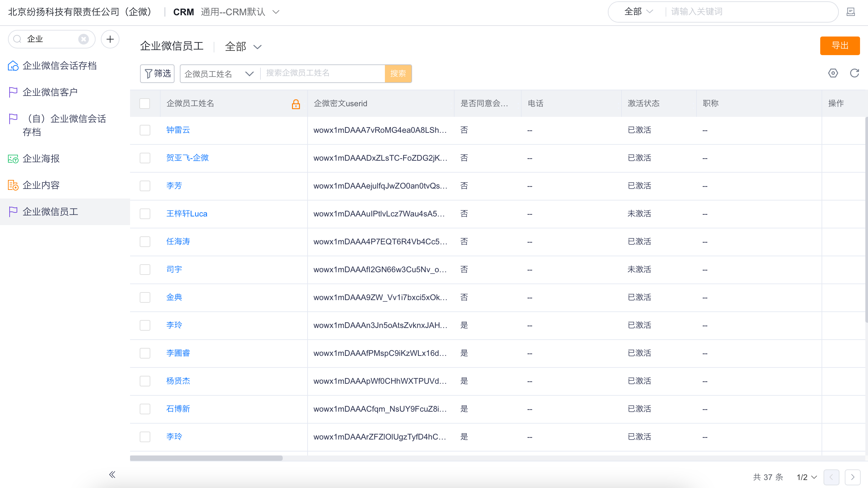Clear the sidebar search text
The height and width of the screenshot is (488, 868).
click(x=83, y=39)
